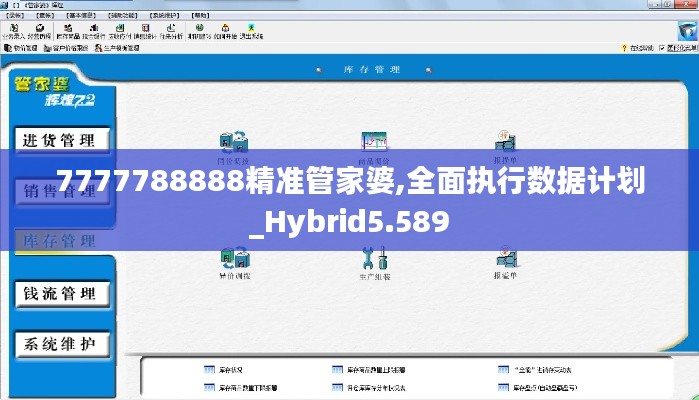The width and height of the screenshot is (699, 400).
Task: Select 进货管理 in the sidebar
Action: click(x=62, y=140)
